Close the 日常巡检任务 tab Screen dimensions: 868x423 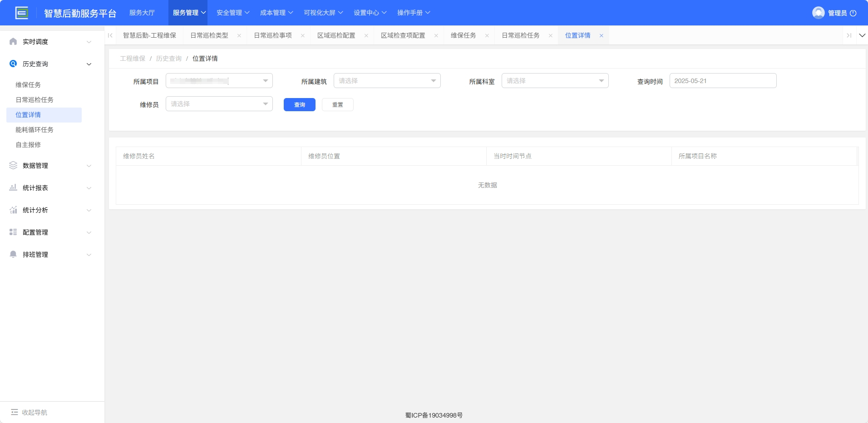551,36
